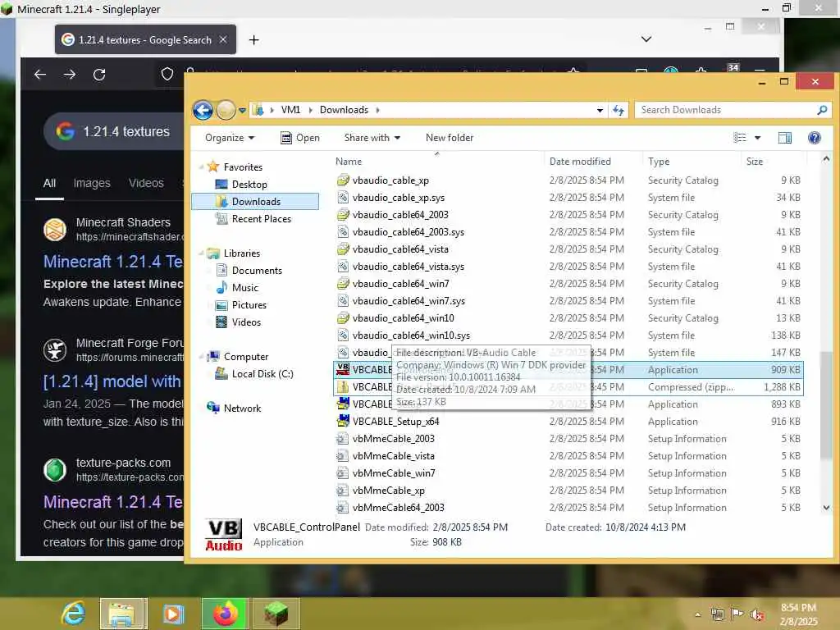Expand the arrow after Downloads breadcrumb
The image size is (840, 630).
click(377, 110)
